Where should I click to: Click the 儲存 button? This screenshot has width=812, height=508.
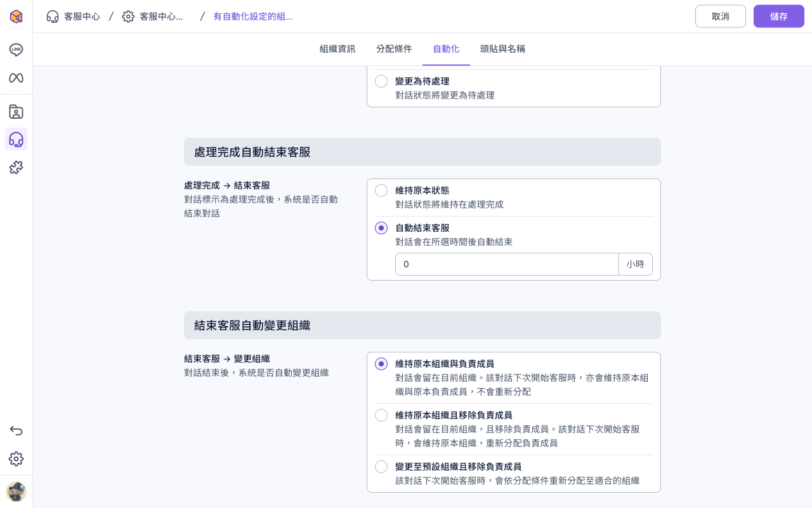click(x=779, y=17)
